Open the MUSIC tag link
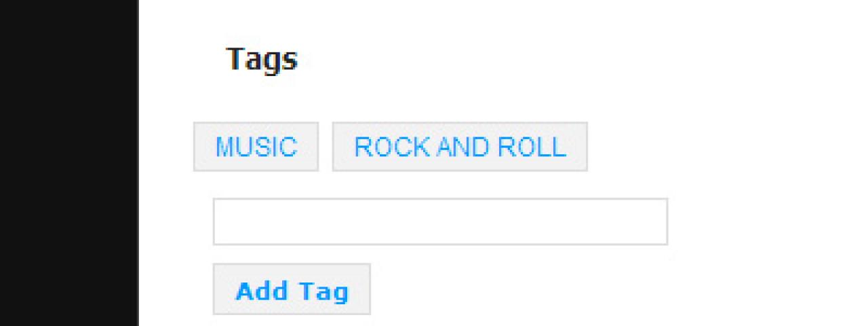 tap(256, 147)
